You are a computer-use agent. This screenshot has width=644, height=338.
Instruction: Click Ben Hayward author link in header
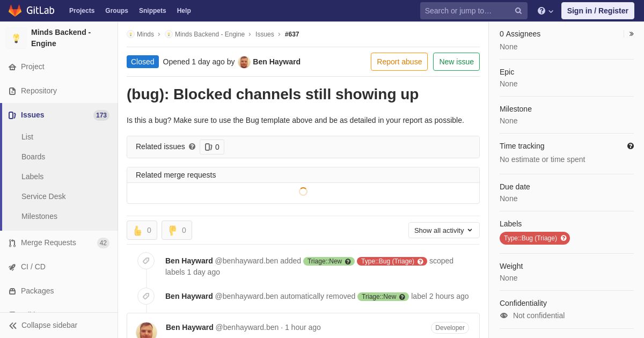coord(276,62)
